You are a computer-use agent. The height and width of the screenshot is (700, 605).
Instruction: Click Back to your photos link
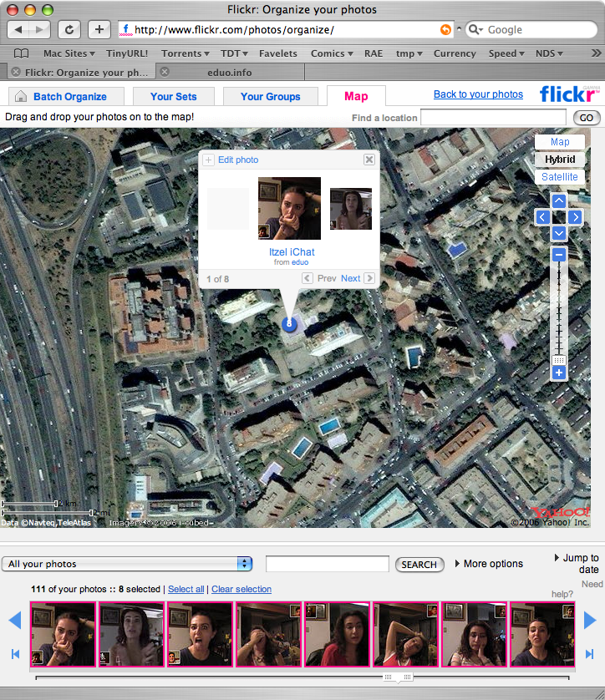(478, 94)
